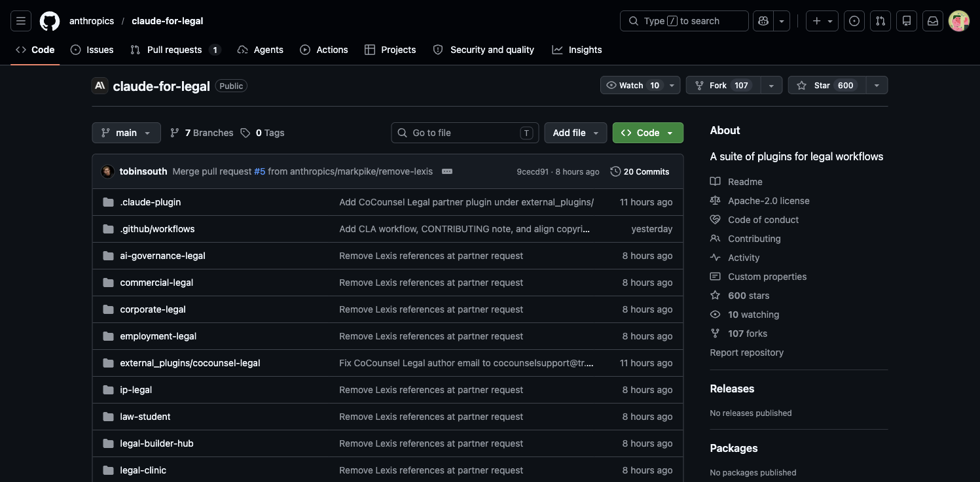Click the Report repository link
Viewport: 980px width, 482px height.
(x=747, y=353)
